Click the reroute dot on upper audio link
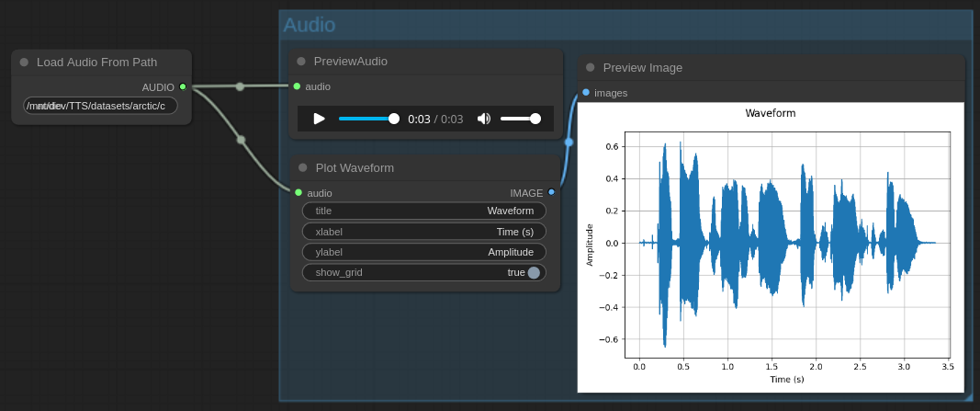The width and height of the screenshot is (980, 411). click(x=240, y=86)
